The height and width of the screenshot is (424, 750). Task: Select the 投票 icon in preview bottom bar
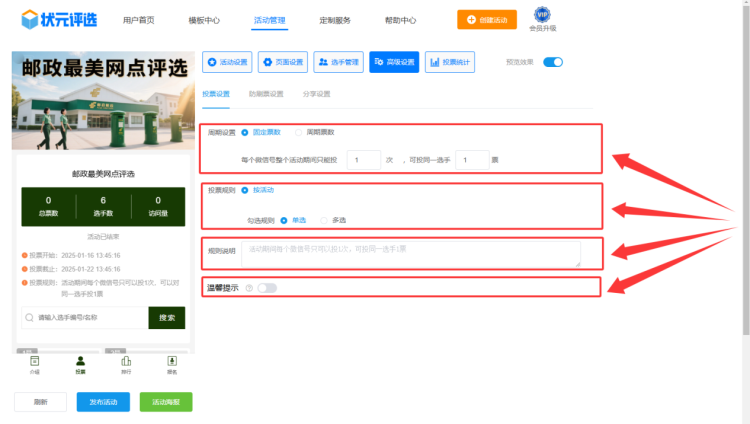80,364
